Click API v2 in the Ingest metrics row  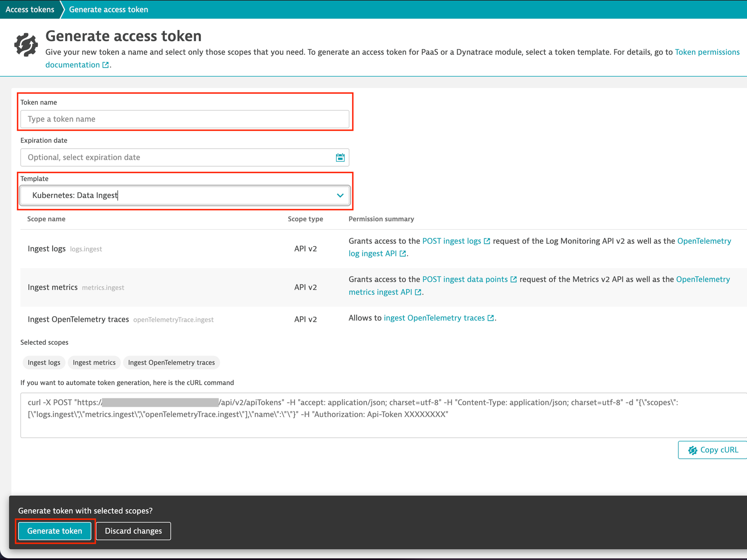[x=306, y=287]
